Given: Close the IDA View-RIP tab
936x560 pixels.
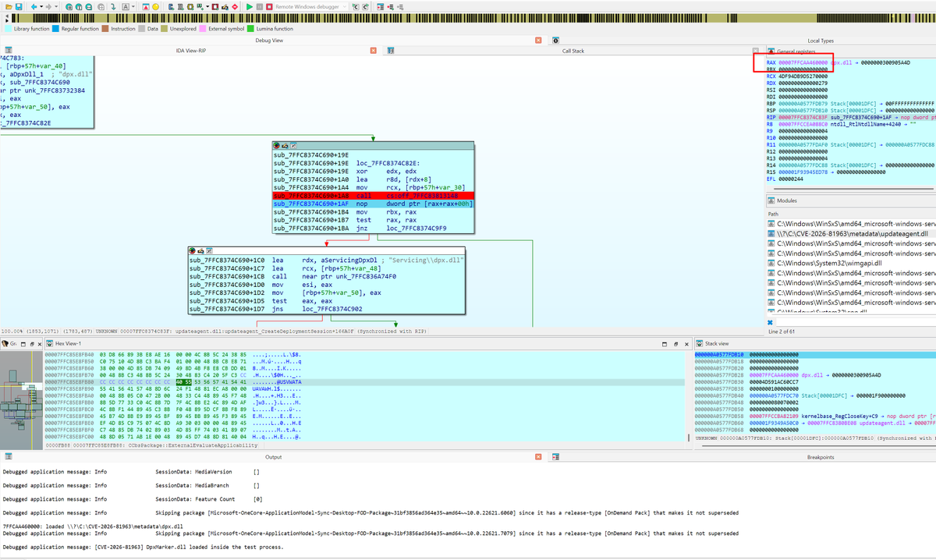Looking at the screenshot, I should coord(373,51).
